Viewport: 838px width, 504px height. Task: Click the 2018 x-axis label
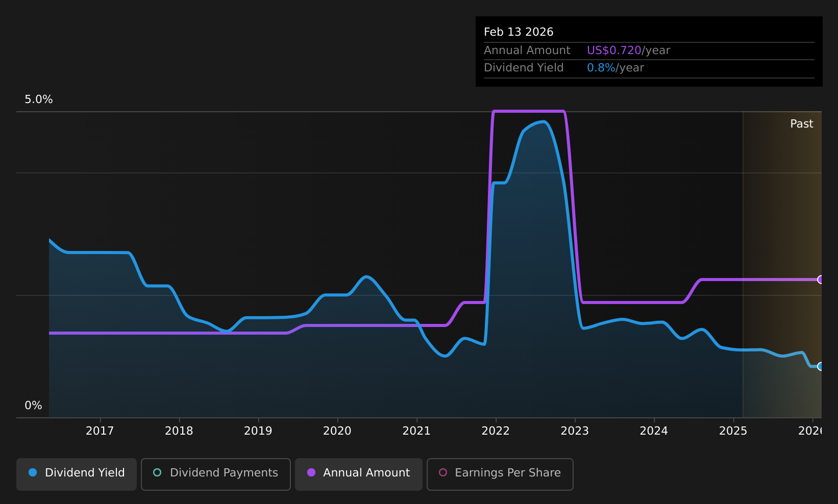pyautogui.click(x=179, y=431)
